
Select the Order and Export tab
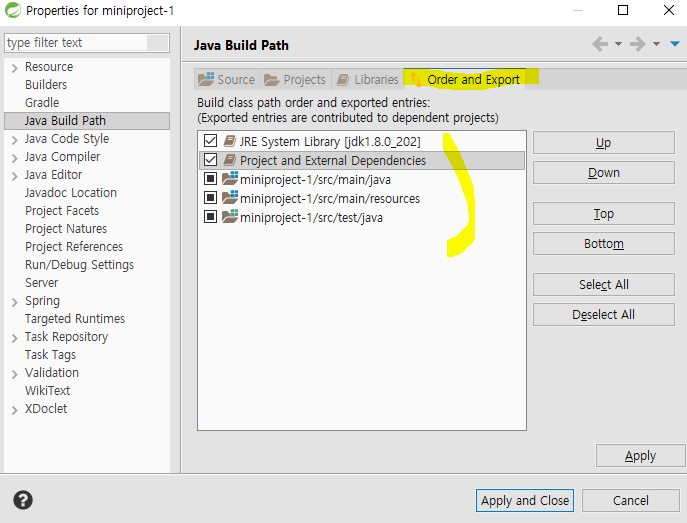(465, 79)
